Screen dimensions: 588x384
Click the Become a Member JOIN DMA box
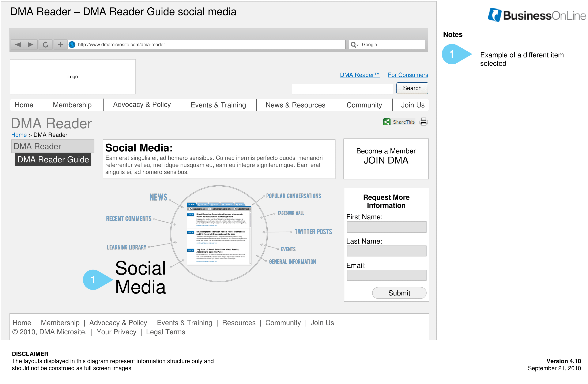[386, 159]
